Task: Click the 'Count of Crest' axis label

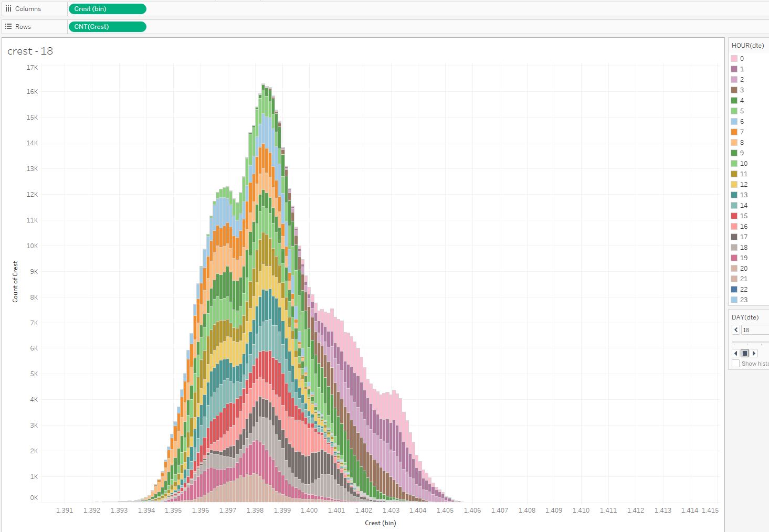Action: click(15, 281)
